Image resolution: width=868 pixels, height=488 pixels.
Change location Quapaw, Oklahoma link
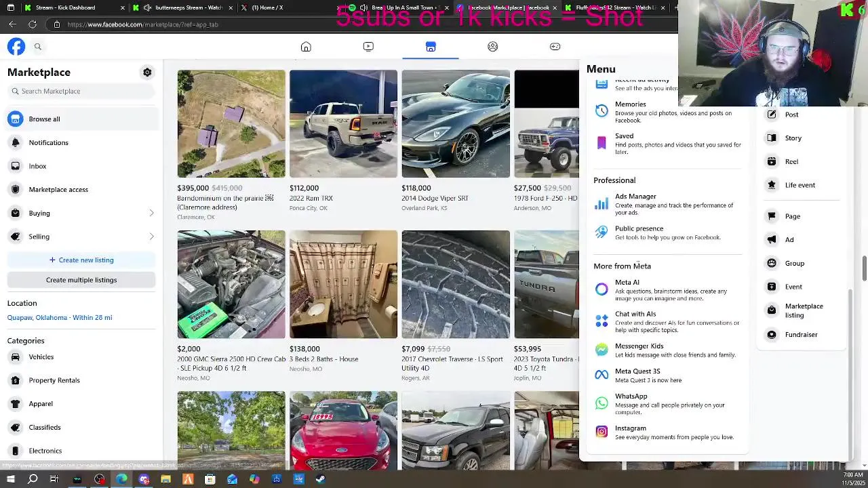(60, 317)
